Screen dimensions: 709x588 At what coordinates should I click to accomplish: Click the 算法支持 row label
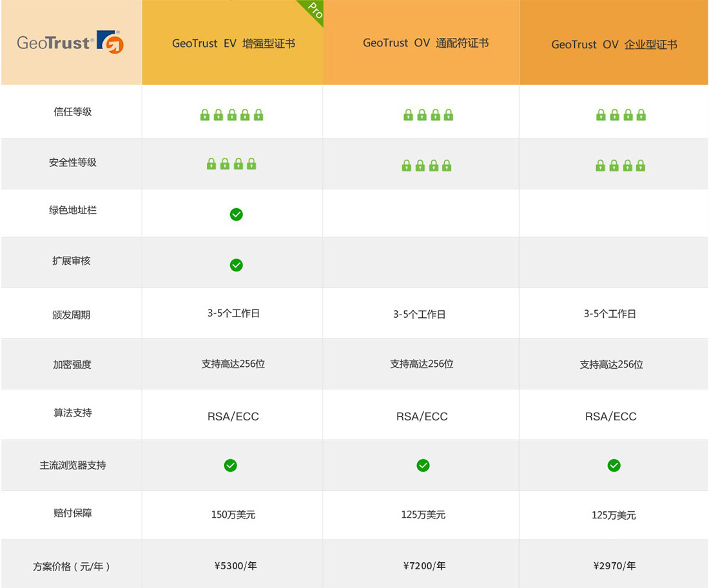tap(72, 413)
